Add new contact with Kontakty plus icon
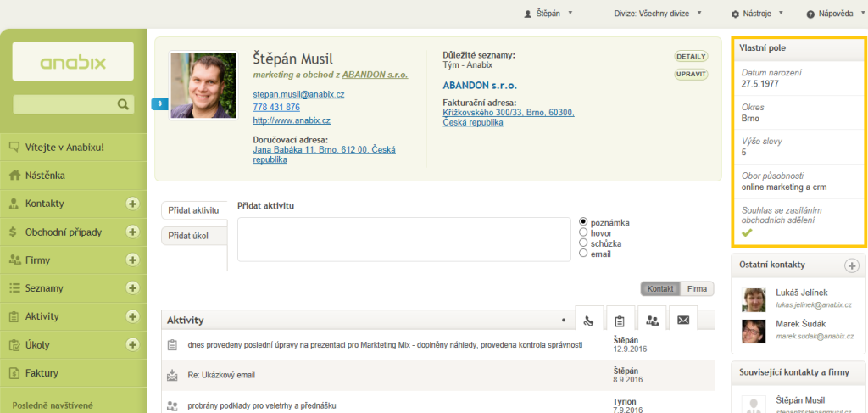This screenshot has width=868, height=413. click(132, 204)
